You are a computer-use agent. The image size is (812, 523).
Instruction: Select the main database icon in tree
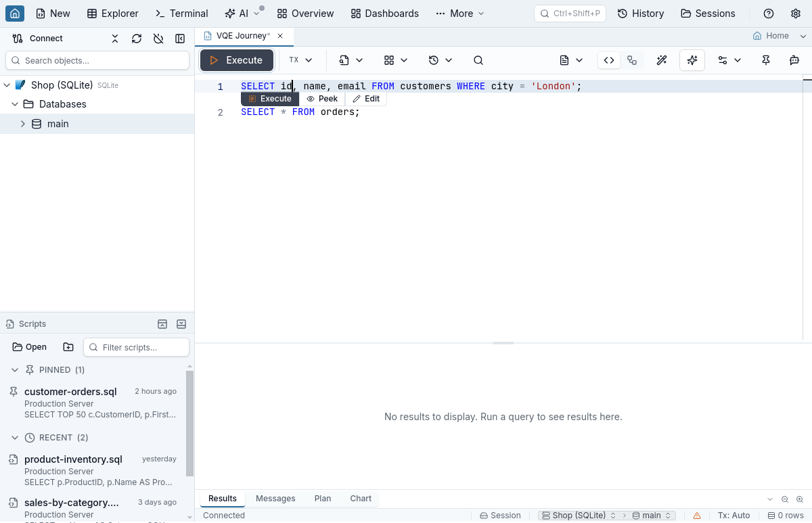point(37,124)
